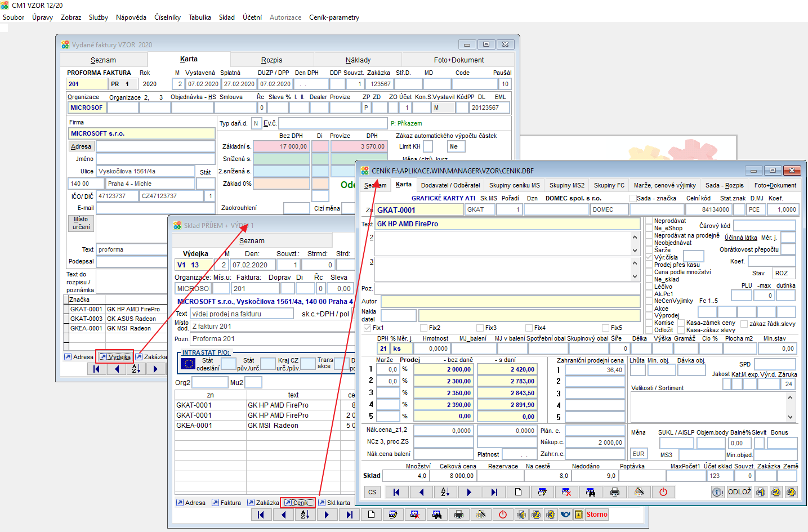Open the Účinná látka link
The image size is (808, 532).
[740, 238]
